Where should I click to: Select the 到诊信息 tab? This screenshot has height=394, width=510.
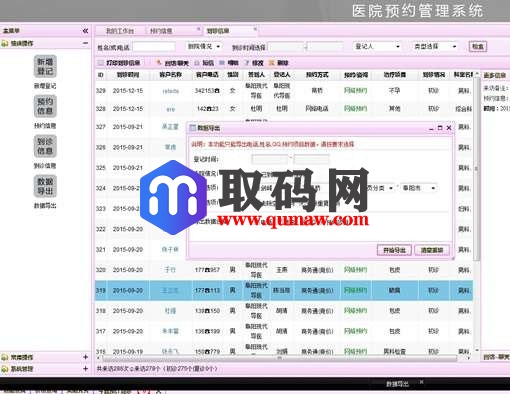218,31
